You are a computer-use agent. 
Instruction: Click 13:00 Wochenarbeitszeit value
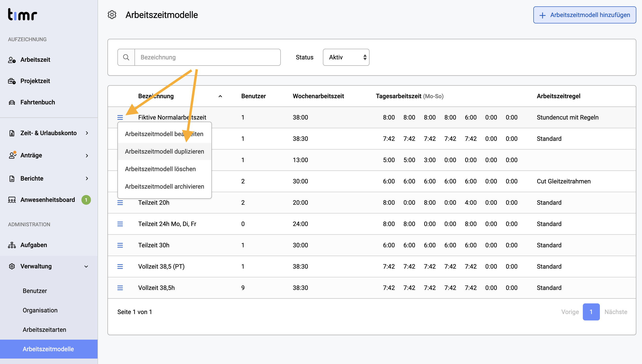pyautogui.click(x=300, y=160)
